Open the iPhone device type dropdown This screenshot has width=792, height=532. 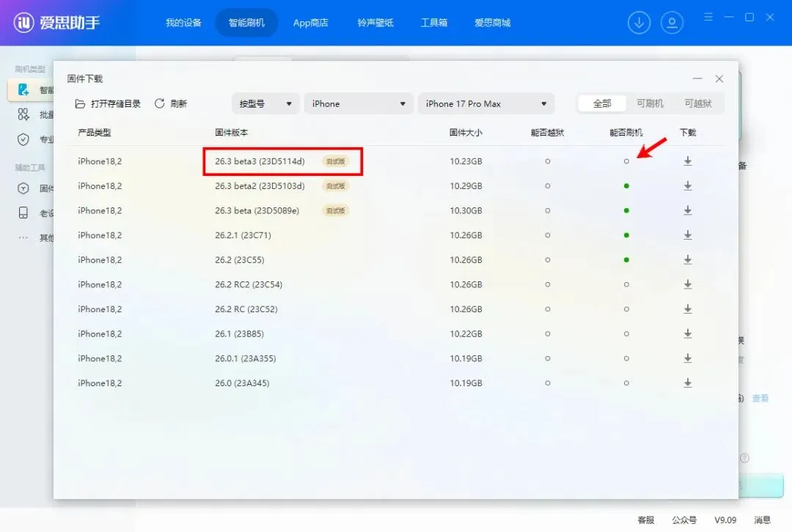[359, 103]
